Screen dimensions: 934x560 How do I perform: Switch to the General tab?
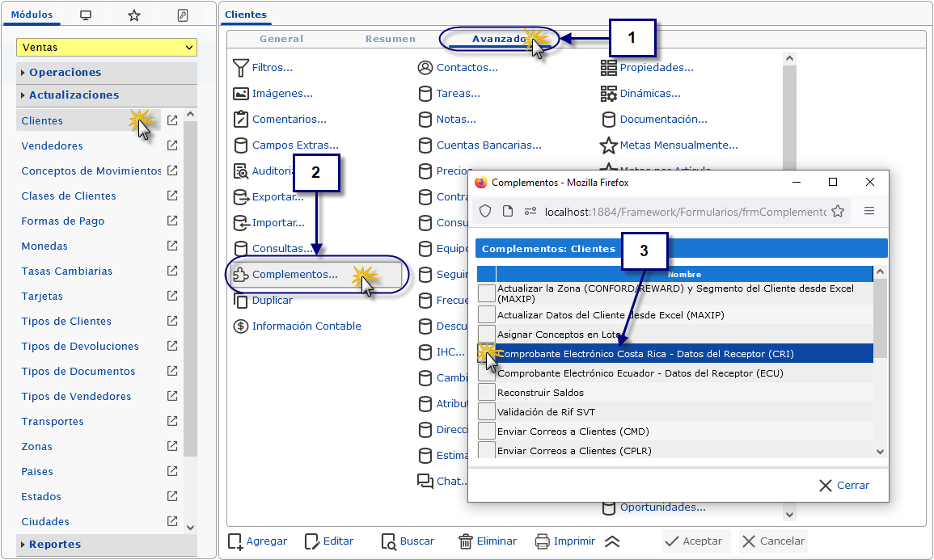[x=281, y=39]
